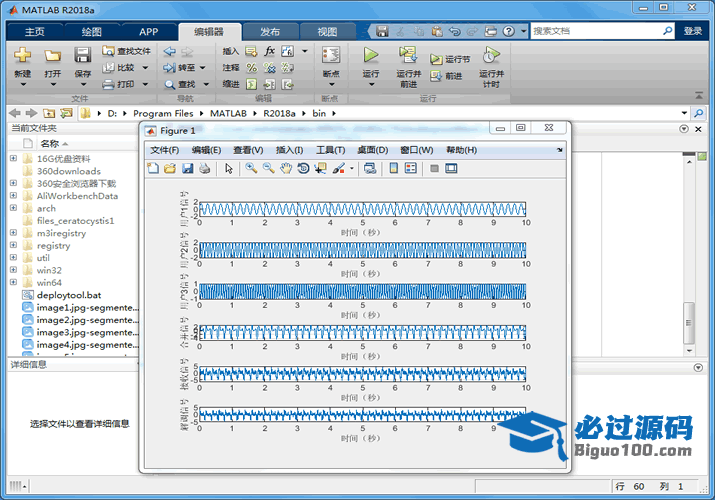
Task: Click the Data Cursor tool
Action: [x=319, y=169]
